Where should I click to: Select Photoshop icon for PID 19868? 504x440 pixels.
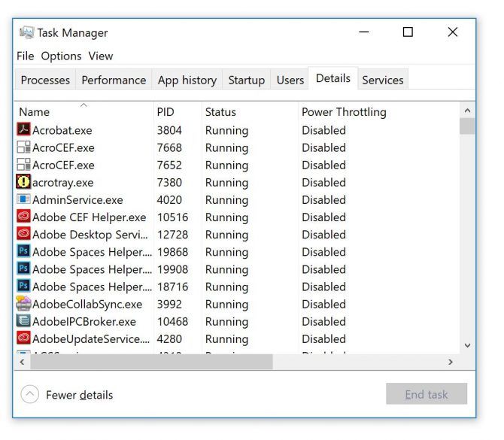pyautogui.click(x=23, y=252)
